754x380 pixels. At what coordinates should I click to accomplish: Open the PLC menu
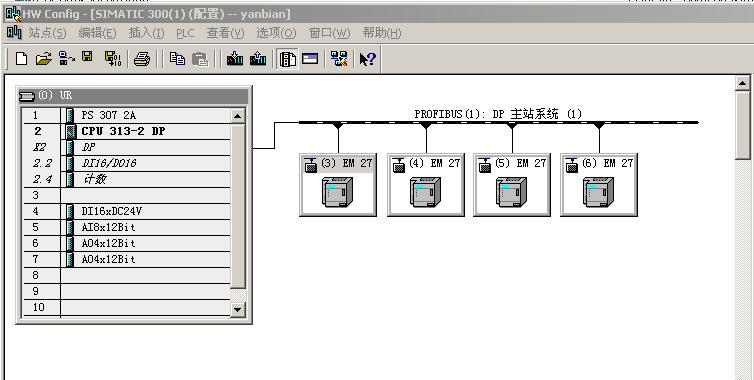coord(185,33)
